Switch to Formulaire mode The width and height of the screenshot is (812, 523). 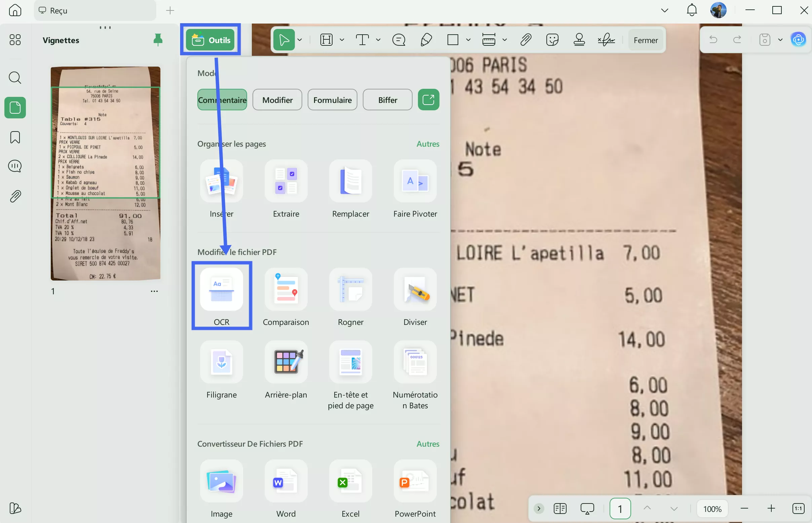(x=332, y=100)
